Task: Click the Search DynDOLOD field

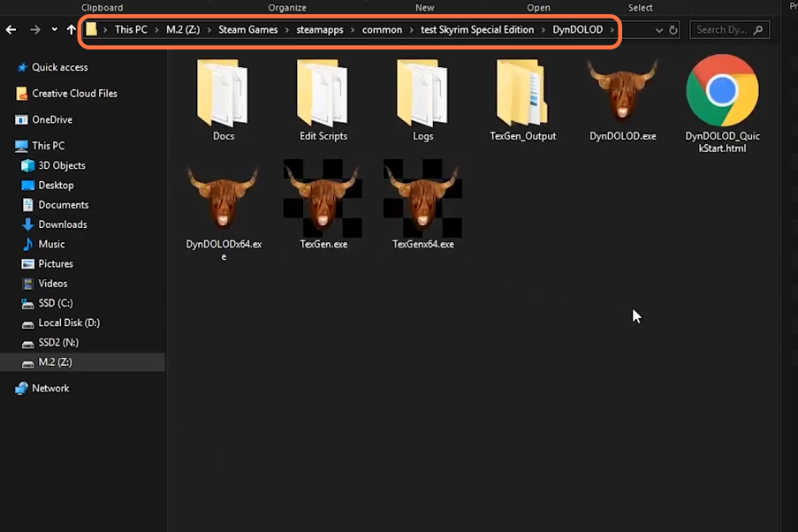Action: click(729, 29)
